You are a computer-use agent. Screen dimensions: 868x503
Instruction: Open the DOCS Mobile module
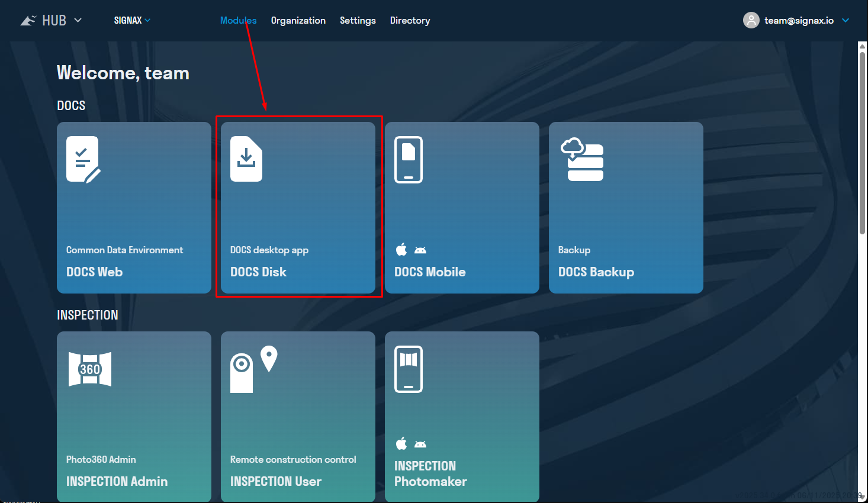462,208
